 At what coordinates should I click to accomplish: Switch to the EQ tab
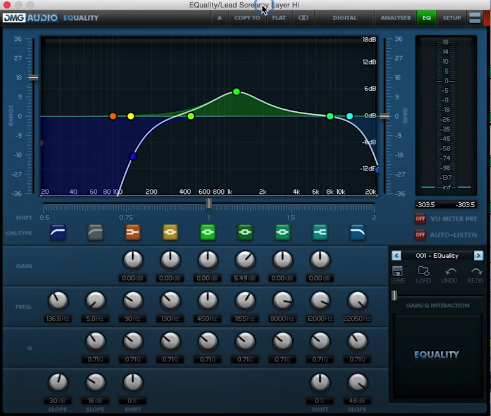pos(426,18)
